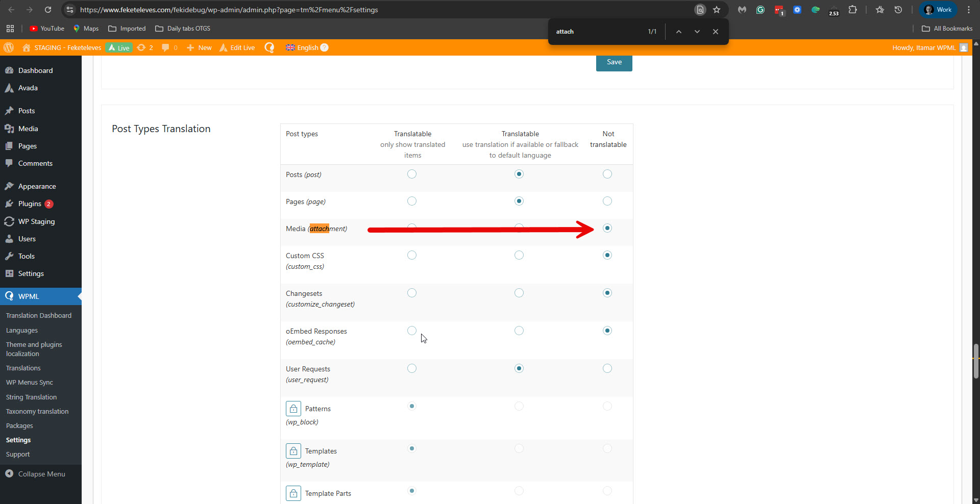This screenshot has height=504, width=980.
Task: Click the lock icon beside Templates
Action: [x=293, y=451]
